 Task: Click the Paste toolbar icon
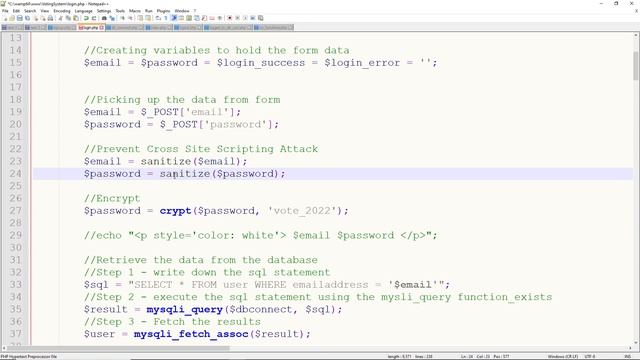pyautogui.click(x=75, y=18)
